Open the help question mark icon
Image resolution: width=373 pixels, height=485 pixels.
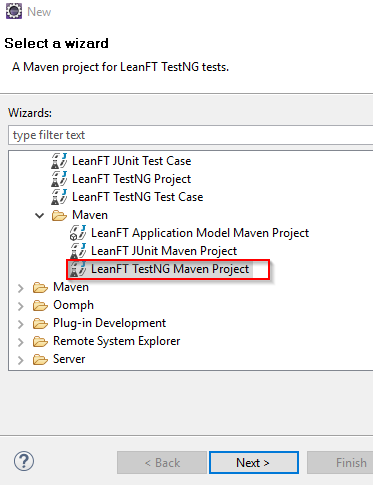point(24,461)
